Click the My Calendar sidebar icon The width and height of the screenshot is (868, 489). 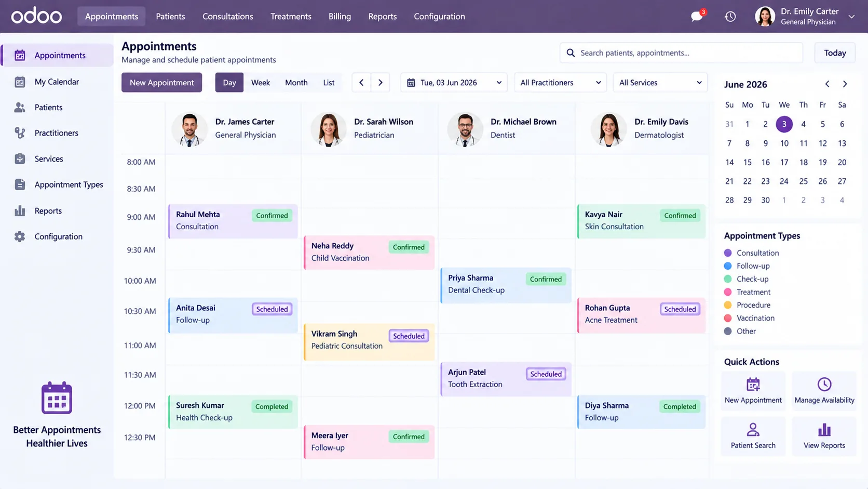pos(20,82)
